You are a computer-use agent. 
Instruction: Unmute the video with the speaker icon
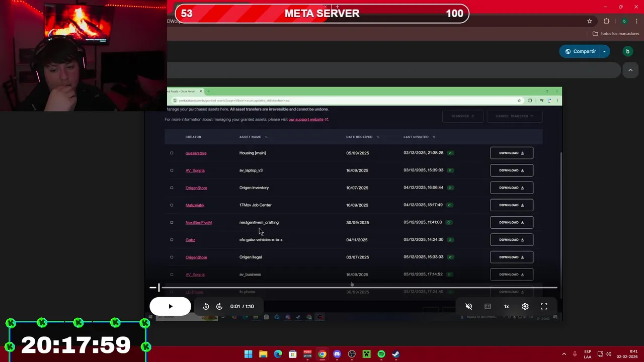[x=468, y=306]
